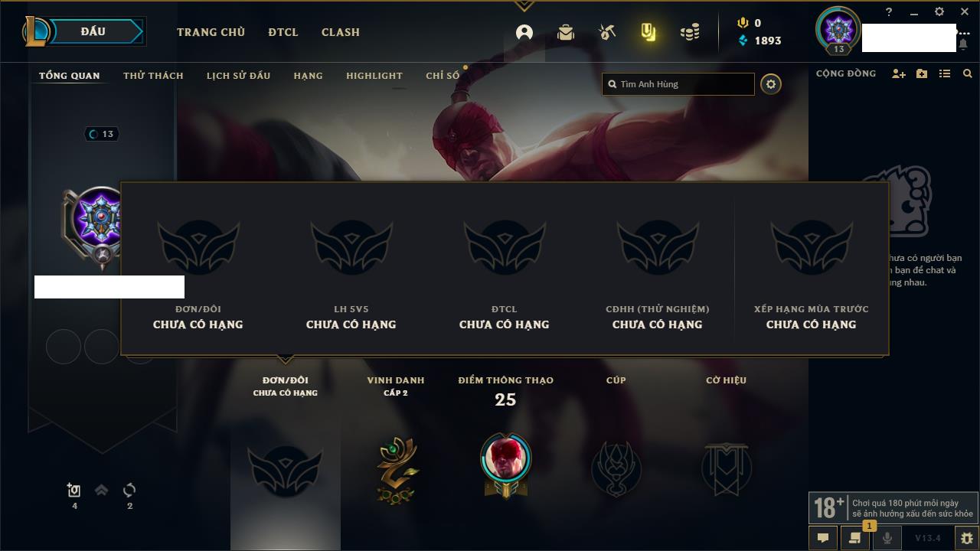Open the ĐTCL menu item
This screenshot has width=980, height=551.
click(283, 32)
